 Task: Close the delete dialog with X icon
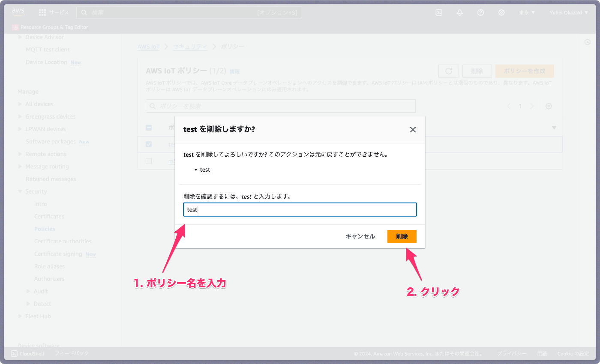[x=413, y=129]
